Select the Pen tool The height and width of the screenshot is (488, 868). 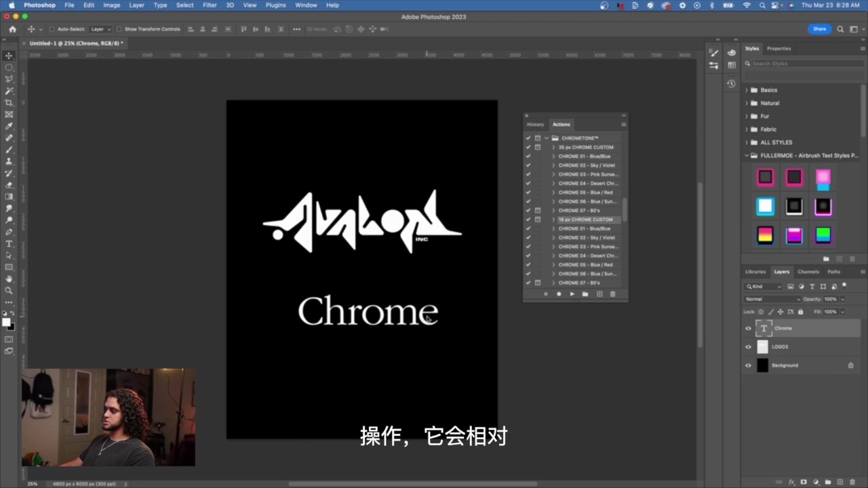tap(9, 232)
